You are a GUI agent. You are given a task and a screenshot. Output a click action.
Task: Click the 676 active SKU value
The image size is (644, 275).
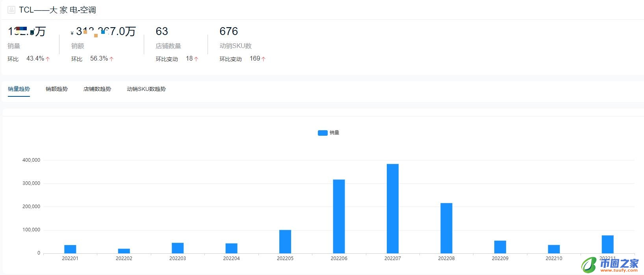229,31
